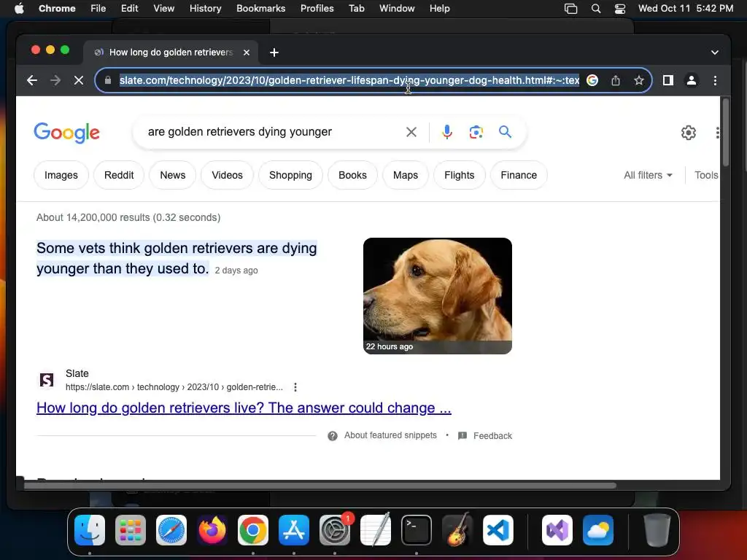Open the Bookmarks menu
The height and width of the screenshot is (560, 747).
(260, 9)
